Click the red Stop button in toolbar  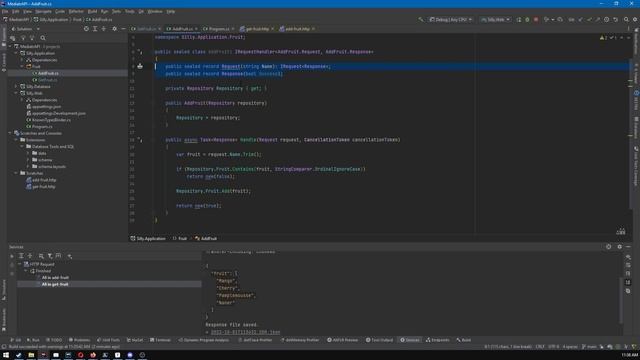536,19
